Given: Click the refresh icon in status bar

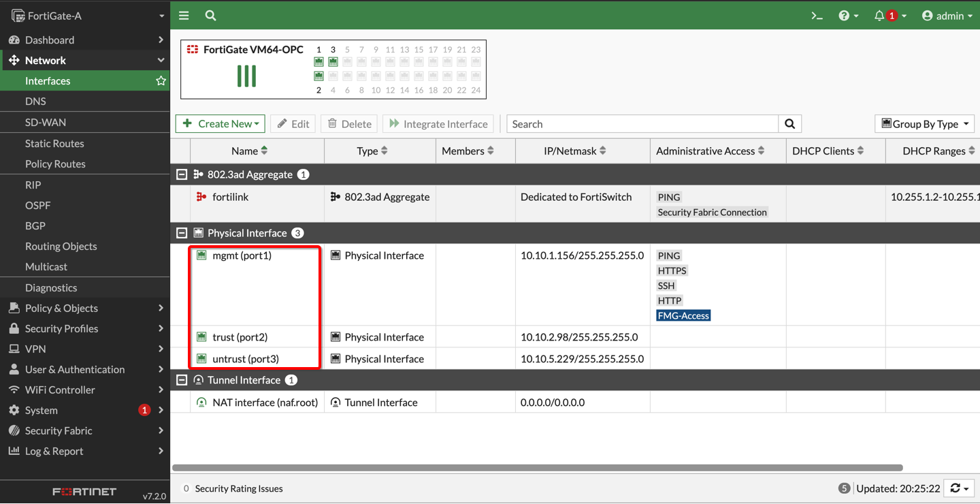Looking at the screenshot, I should coord(955,488).
